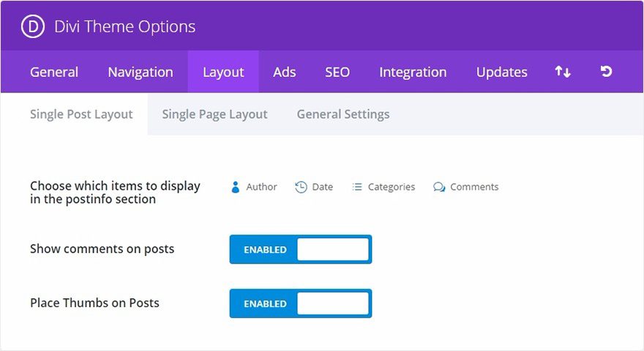
Task: Select the Layout tab
Action: tap(223, 72)
